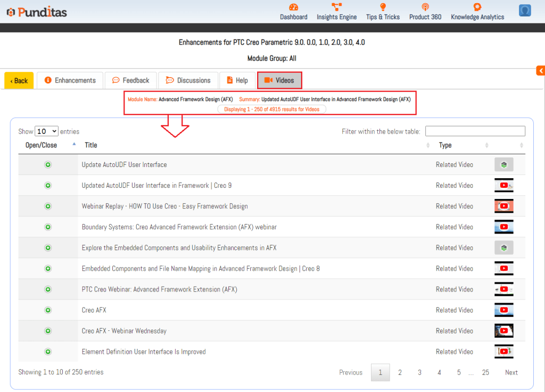Switch to the Discussions tab
This screenshot has width=545, height=392.
188,80
